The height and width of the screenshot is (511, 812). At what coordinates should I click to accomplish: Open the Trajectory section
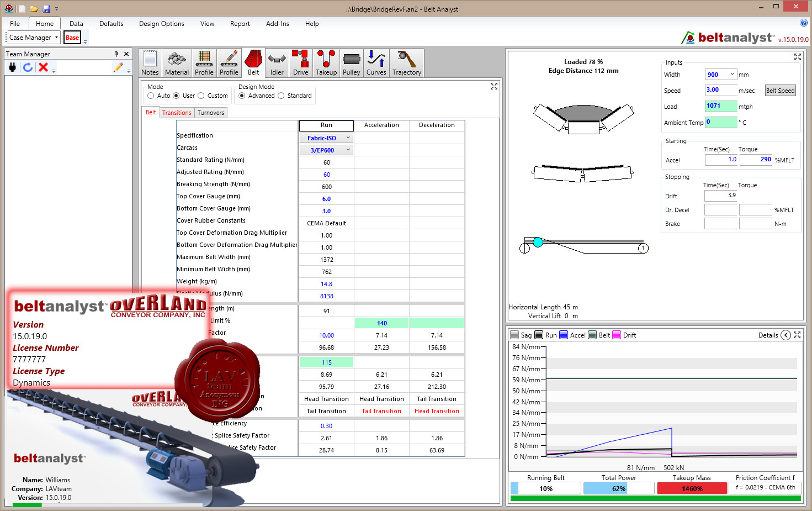point(407,63)
